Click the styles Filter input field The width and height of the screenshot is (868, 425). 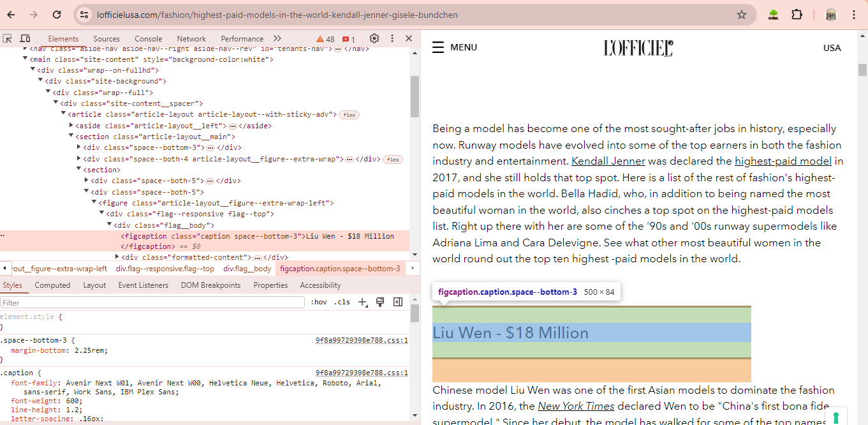152,302
